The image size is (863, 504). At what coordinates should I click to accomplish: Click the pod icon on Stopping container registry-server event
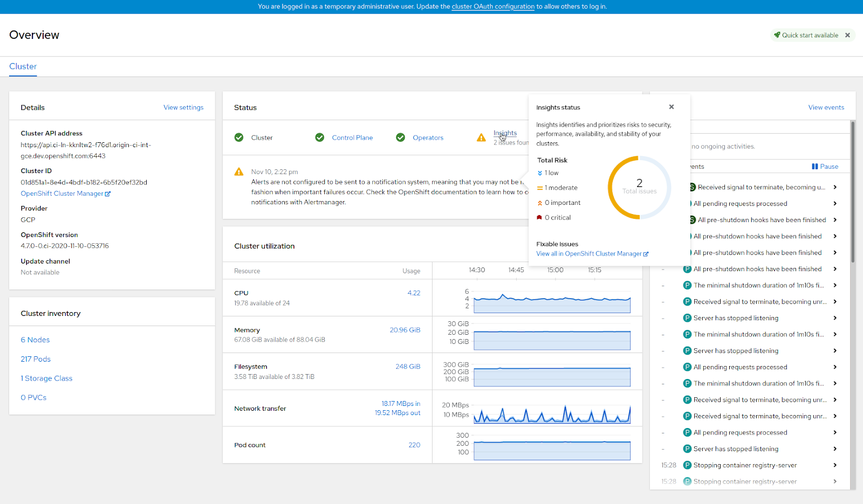coord(687,465)
